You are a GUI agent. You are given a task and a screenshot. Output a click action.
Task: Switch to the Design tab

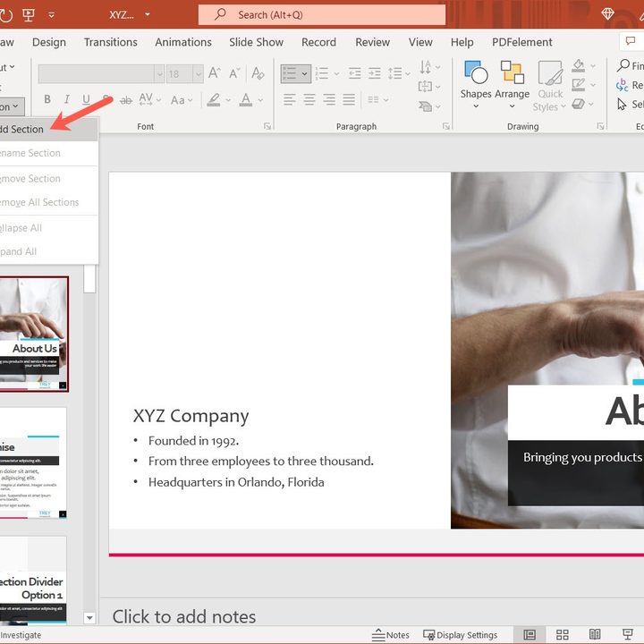tap(49, 42)
